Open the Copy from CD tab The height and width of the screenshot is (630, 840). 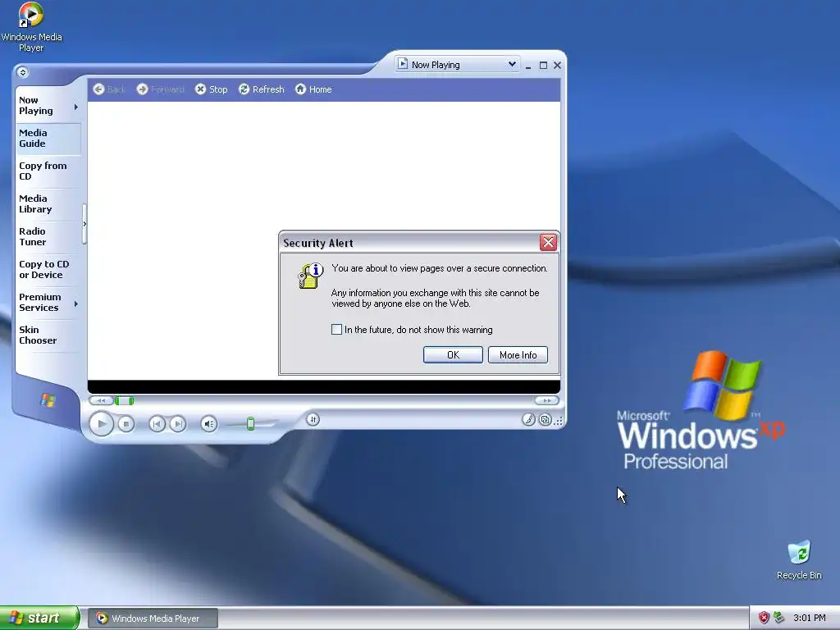click(x=48, y=171)
